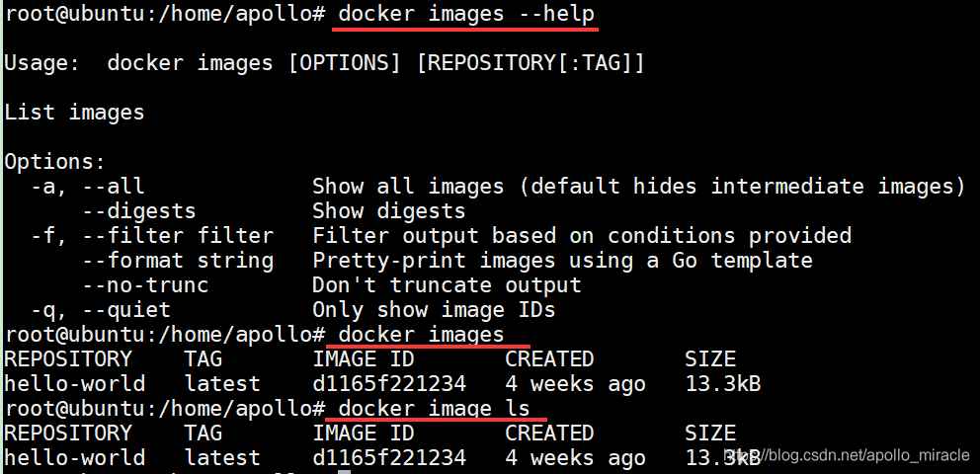Image resolution: width=980 pixels, height=474 pixels.
Task: Click SIZE header under the 'docker images' command
Action: coord(710,359)
